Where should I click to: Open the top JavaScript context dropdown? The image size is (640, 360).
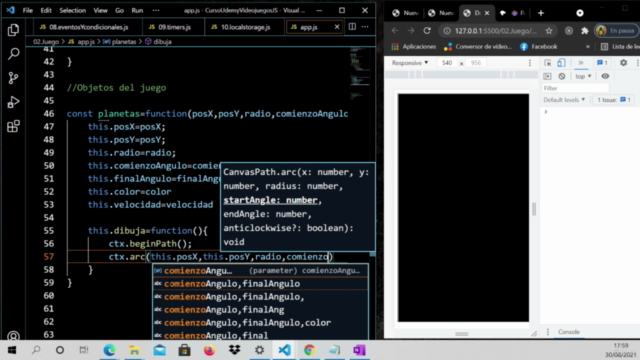[x=583, y=76]
